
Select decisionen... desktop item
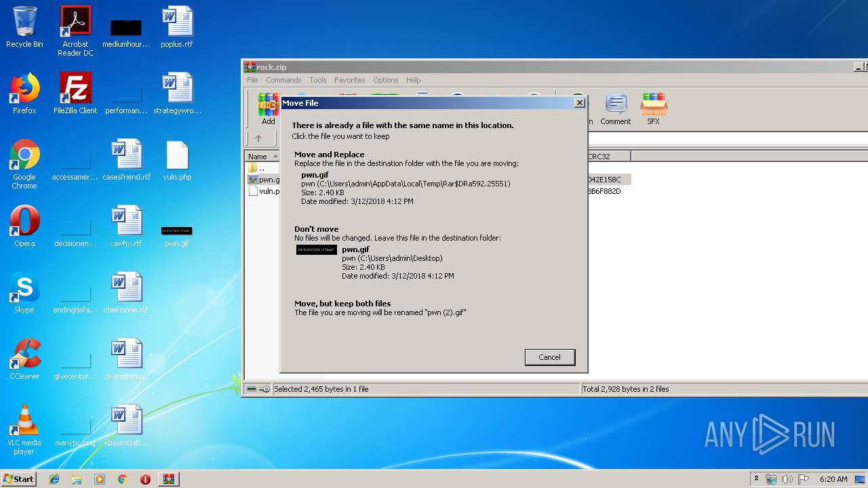click(x=75, y=232)
